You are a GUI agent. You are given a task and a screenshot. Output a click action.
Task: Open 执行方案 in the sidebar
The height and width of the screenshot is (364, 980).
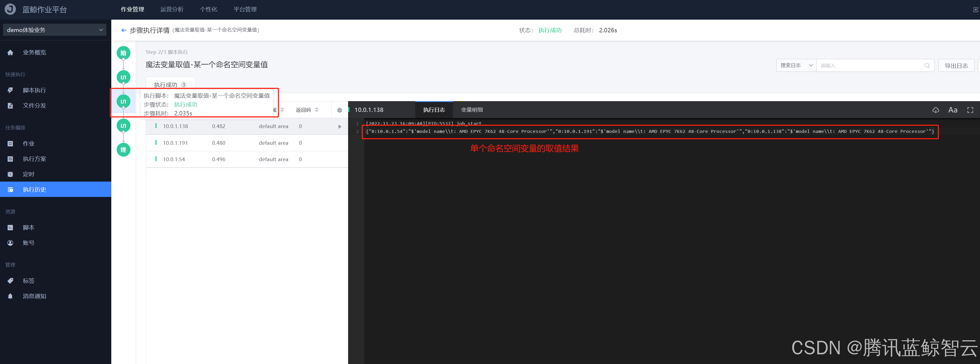[34, 159]
